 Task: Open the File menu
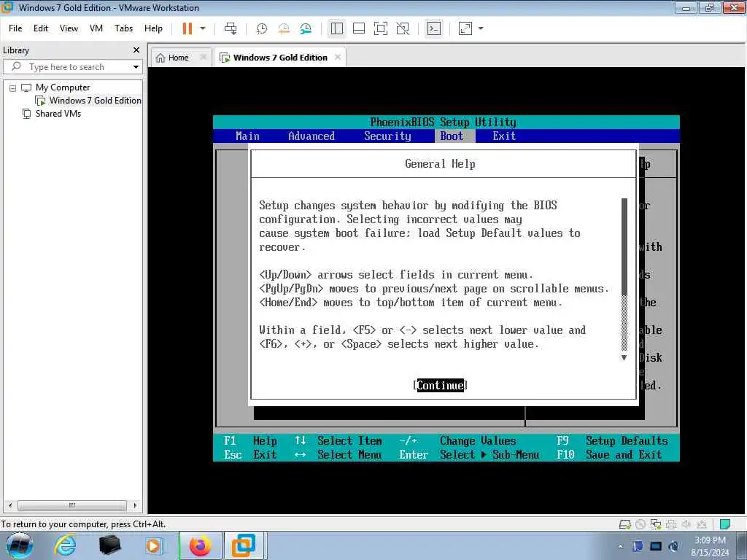[15, 28]
